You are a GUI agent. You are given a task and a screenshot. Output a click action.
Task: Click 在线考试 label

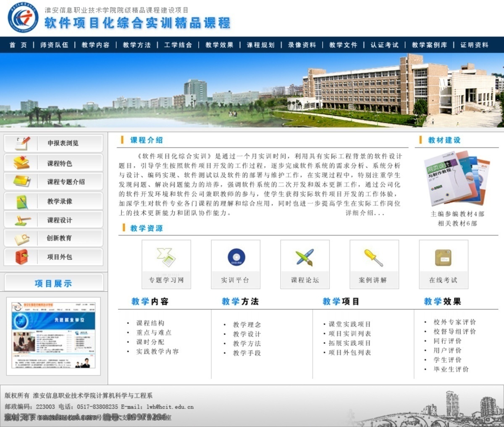point(443,280)
